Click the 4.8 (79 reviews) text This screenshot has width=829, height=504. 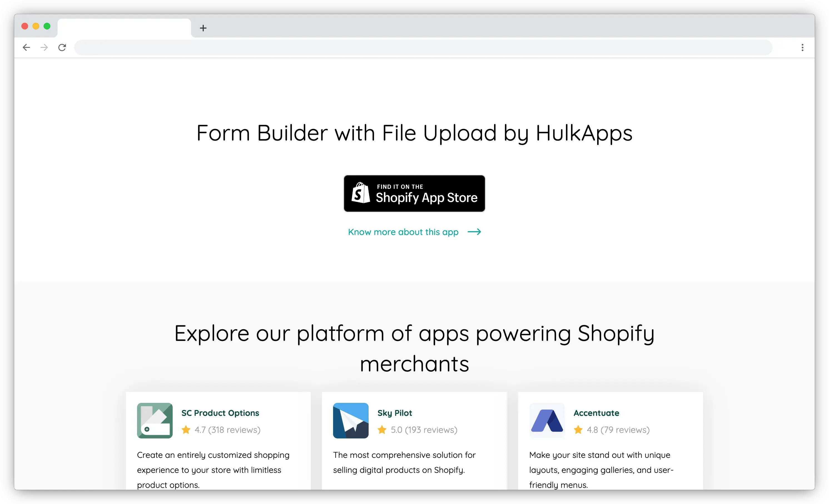point(618,430)
